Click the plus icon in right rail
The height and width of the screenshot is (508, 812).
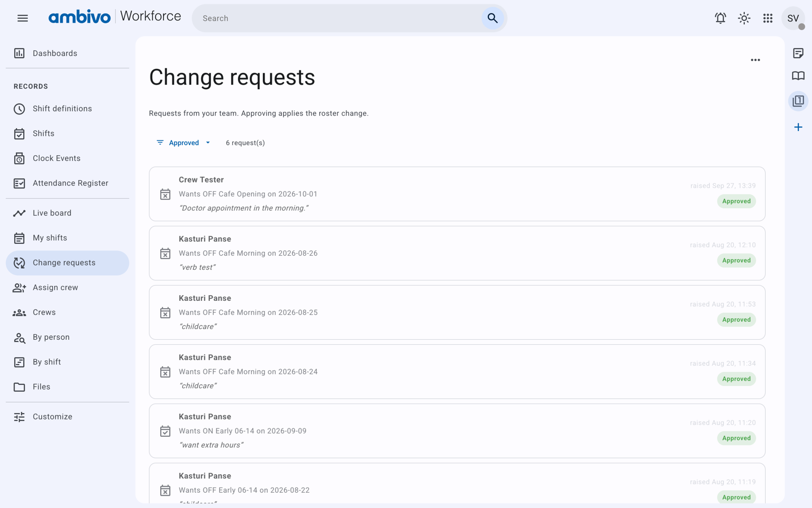coord(798,127)
